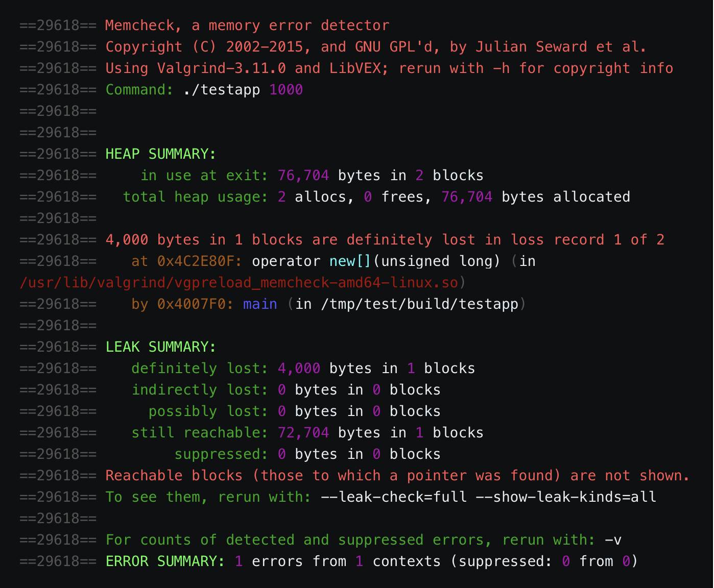
Task: Click the cyan new[] operator text
Action: pyautogui.click(x=350, y=261)
